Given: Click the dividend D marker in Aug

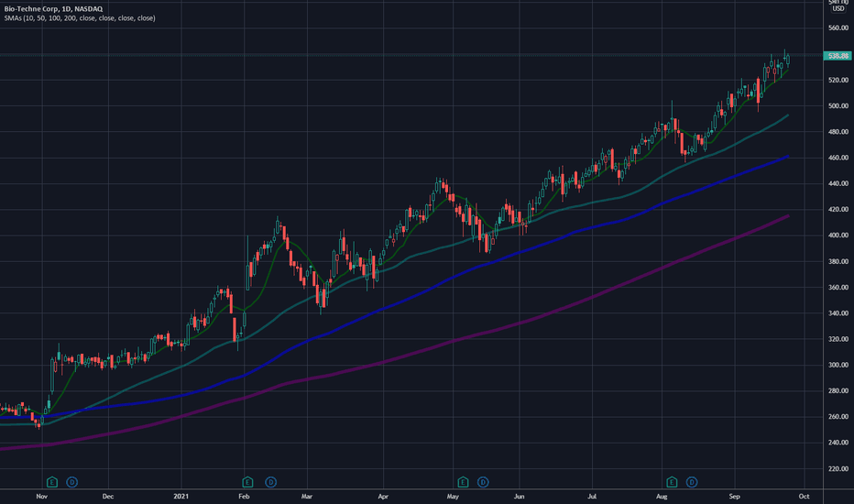Looking at the screenshot, I should [x=692, y=482].
